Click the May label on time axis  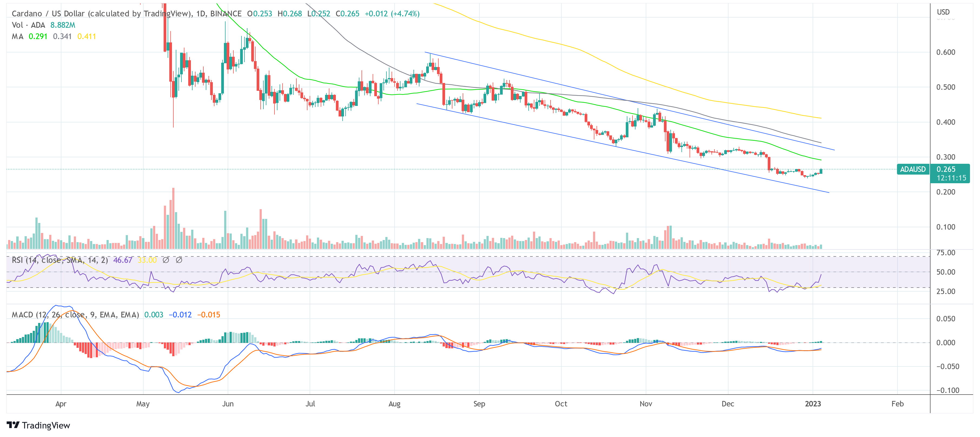pos(143,404)
